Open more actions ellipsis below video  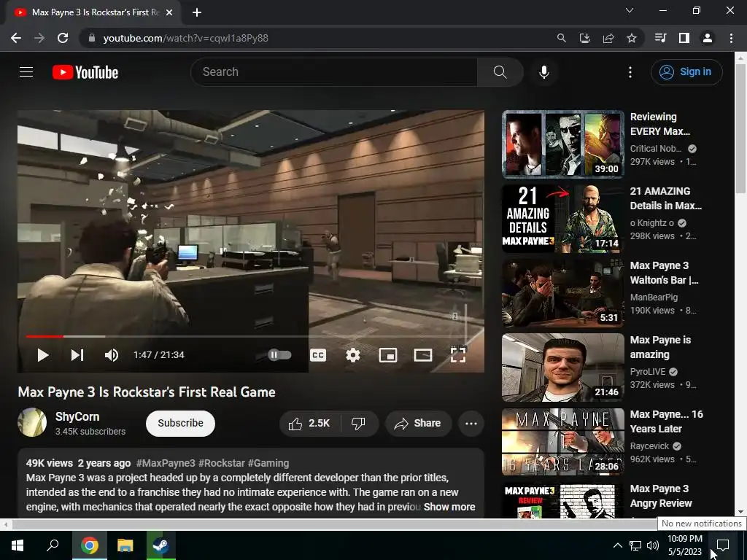coord(471,424)
